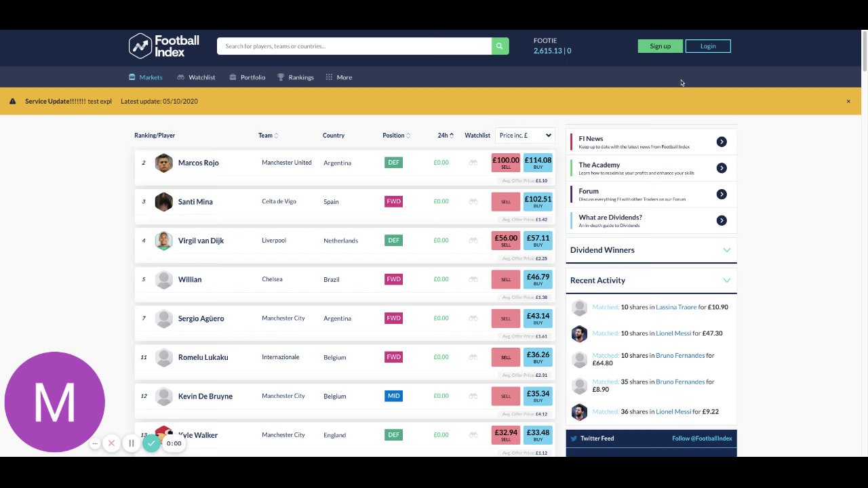Buy Santi Mina at £102.51
Viewport: 868px width, 488px height.
pos(538,201)
